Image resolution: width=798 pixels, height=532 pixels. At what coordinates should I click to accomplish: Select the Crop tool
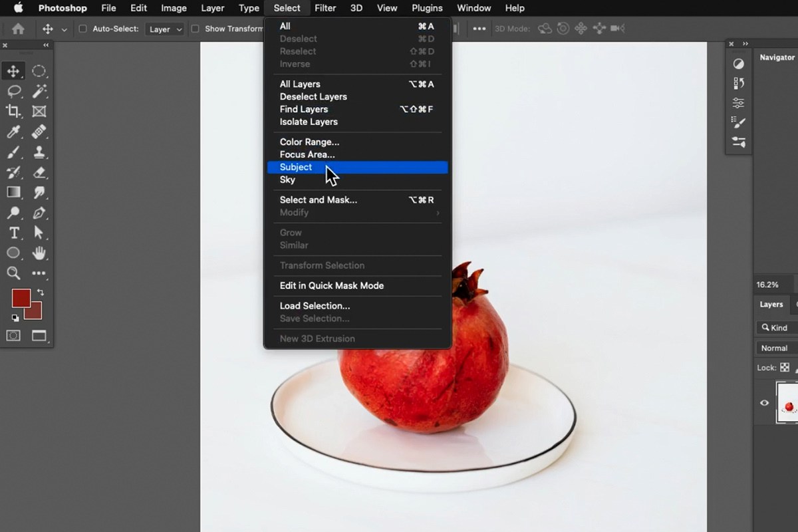(13, 111)
